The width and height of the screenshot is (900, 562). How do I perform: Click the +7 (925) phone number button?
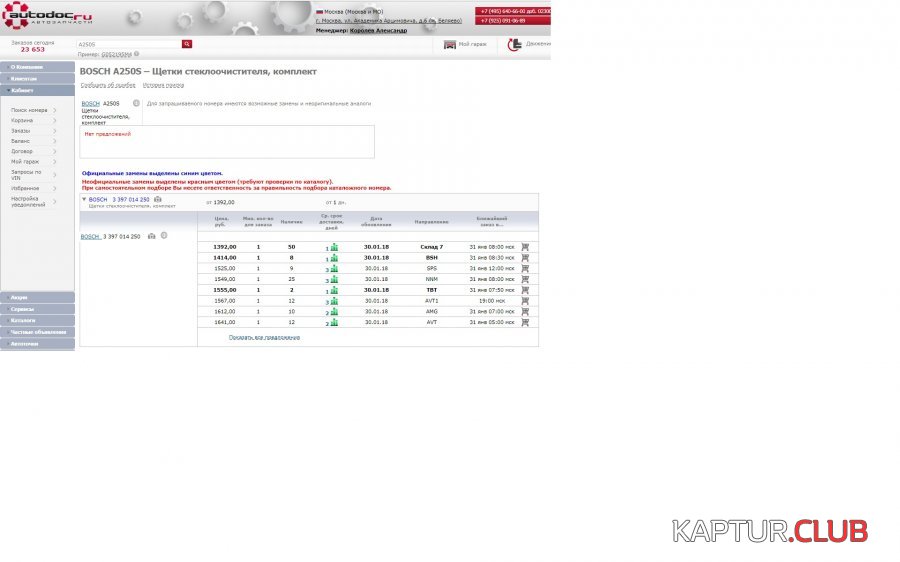(513, 21)
